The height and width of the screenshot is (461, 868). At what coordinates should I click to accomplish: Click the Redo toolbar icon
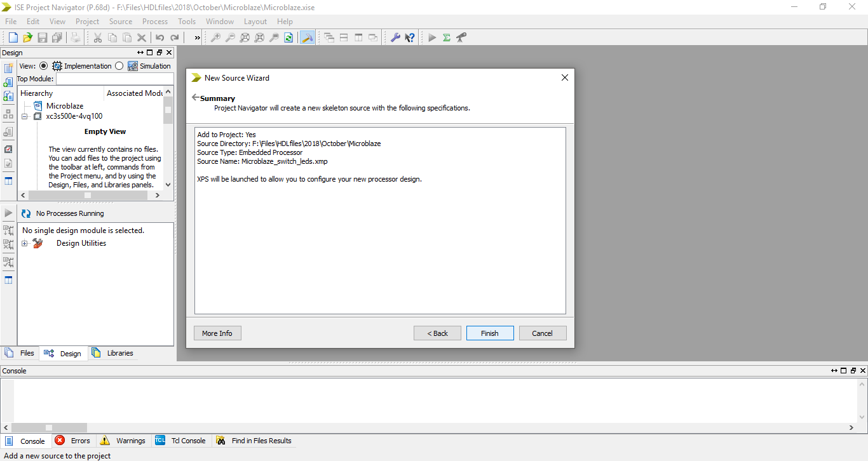tap(175, 37)
